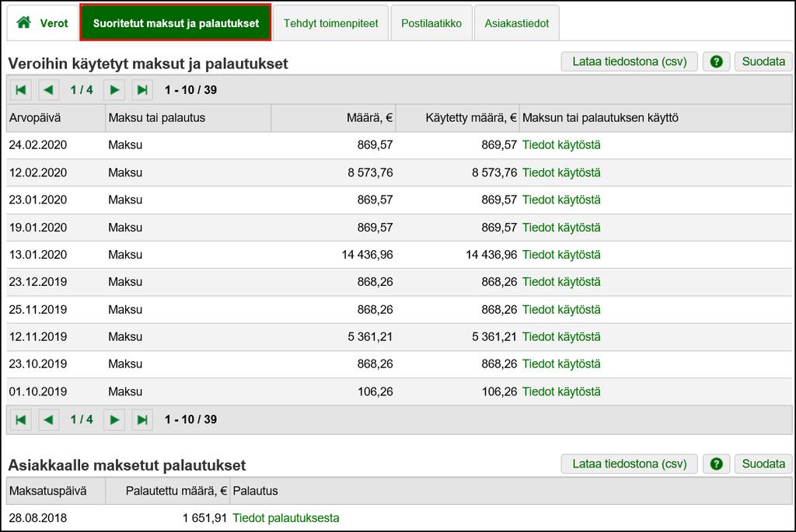Open Tiedot käytöstä for 23.01.2020 payment
Viewport: 796px width, 532px height.
(561, 200)
